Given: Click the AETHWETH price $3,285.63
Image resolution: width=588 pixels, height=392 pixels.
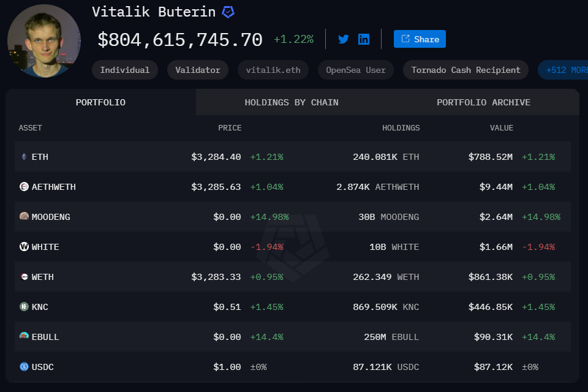Looking at the screenshot, I should tap(216, 187).
